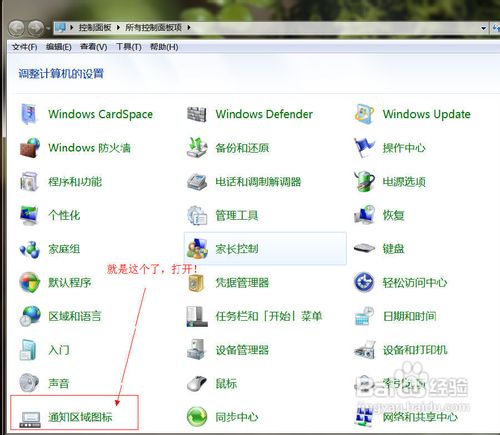The image size is (500, 435).
Task: Open the 查看(V) menu
Action: coord(94,47)
